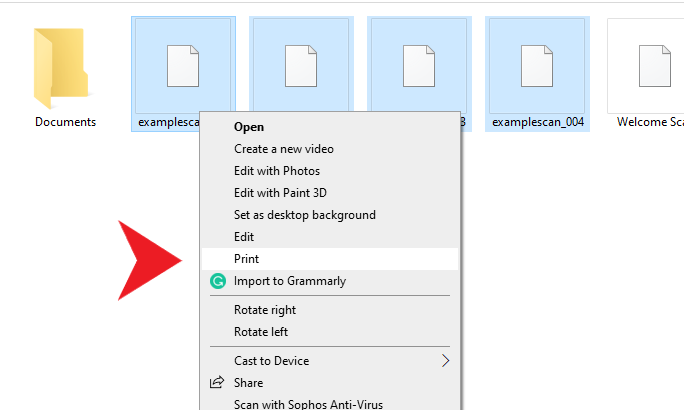Viewport: 684px width, 410px height.
Task: Run Scan with Sophos Anti-Virus
Action: (x=308, y=404)
